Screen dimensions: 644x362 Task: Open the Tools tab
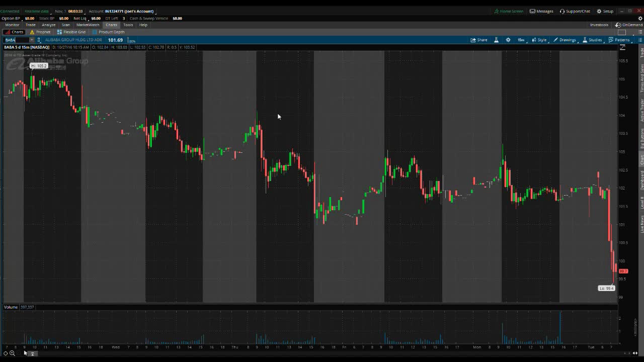point(128,25)
